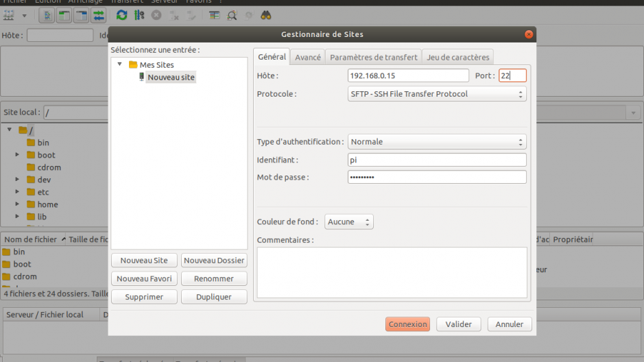
Task: Toggle message log display icon
Action: click(47, 16)
